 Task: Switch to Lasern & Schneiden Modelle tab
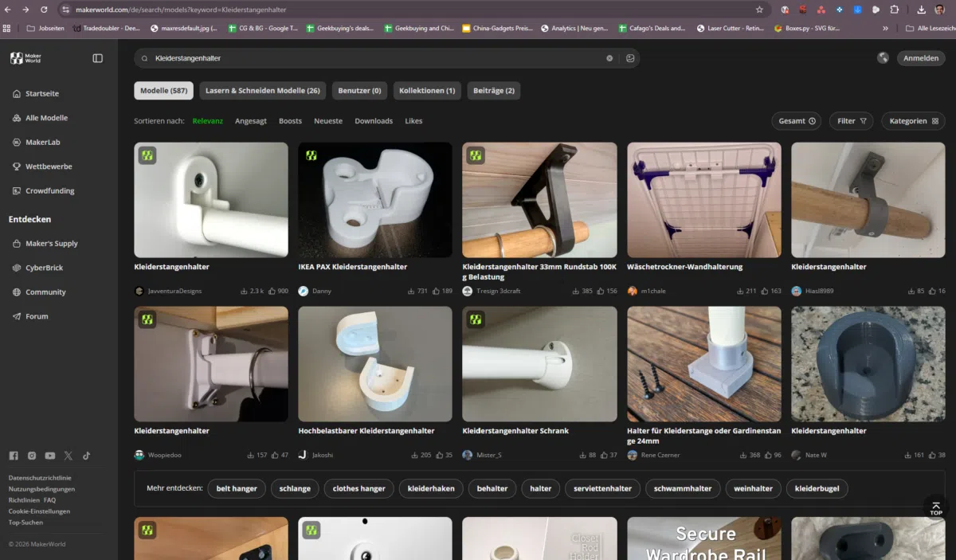(x=262, y=91)
